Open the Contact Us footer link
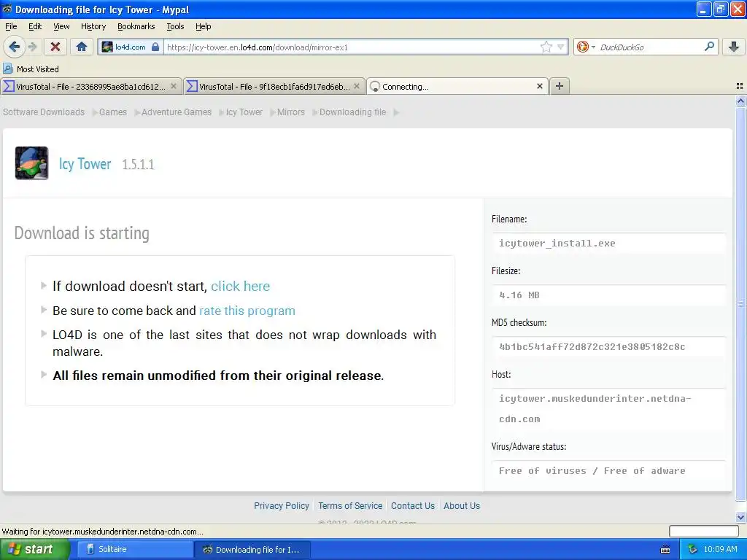This screenshot has height=560, width=747. point(413,506)
